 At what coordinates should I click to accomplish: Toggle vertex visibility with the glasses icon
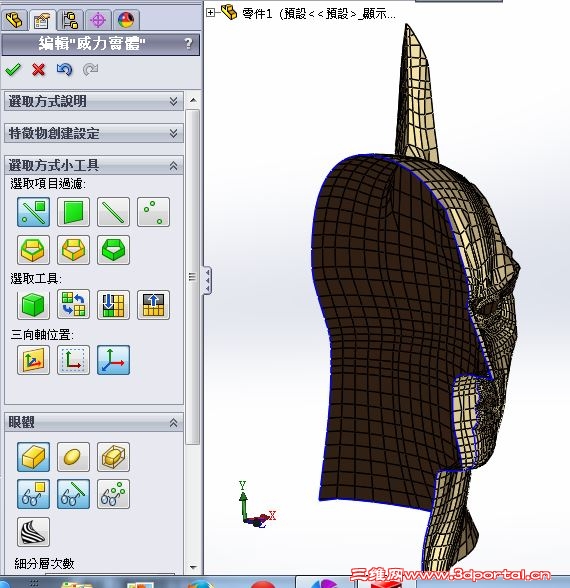(x=113, y=494)
